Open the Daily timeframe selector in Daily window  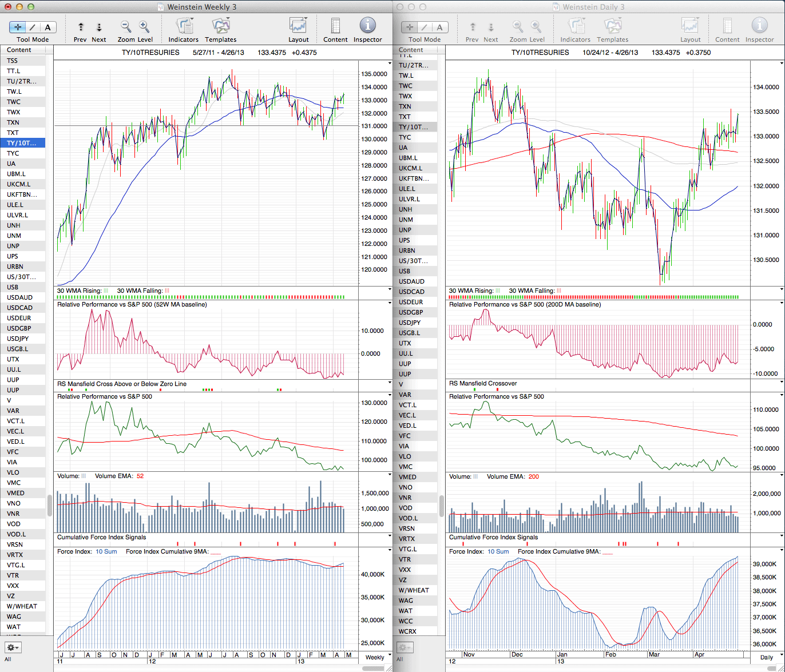(x=766, y=657)
